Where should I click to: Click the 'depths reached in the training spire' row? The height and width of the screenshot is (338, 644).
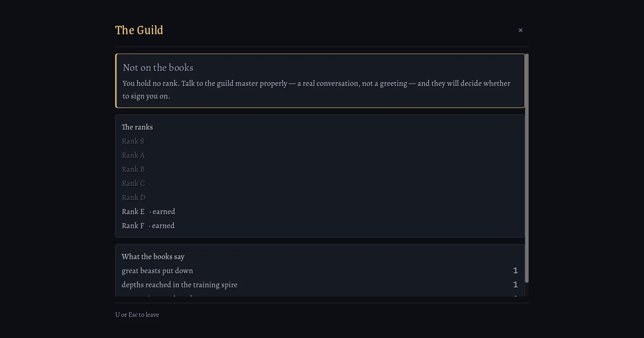pyautogui.click(x=320, y=285)
